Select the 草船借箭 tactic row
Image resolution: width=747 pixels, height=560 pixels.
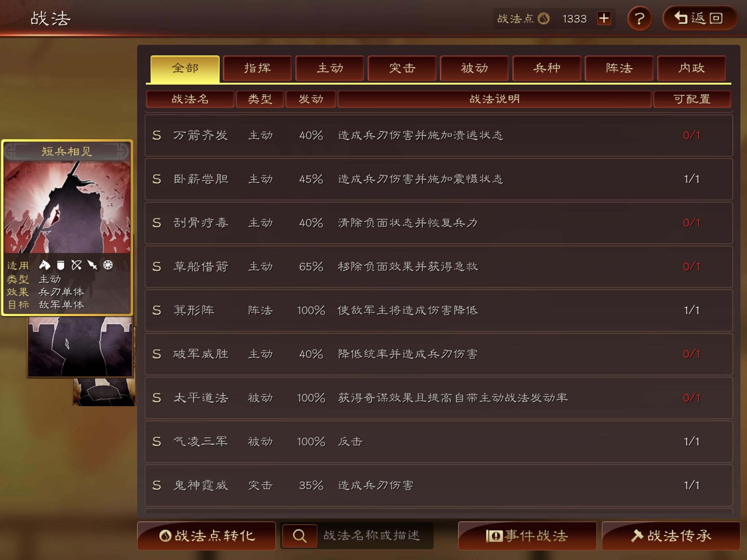click(x=438, y=267)
